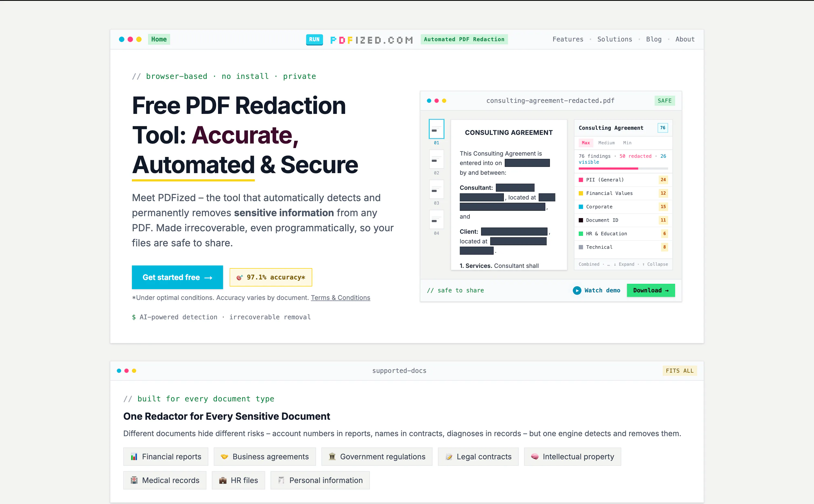This screenshot has width=814, height=504.
Task: Click the brain icon on Intellectual property
Action: click(x=535, y=457)
